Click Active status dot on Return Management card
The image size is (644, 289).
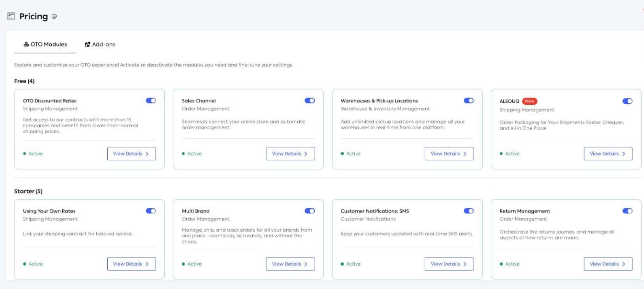click(x=501, y=264)
